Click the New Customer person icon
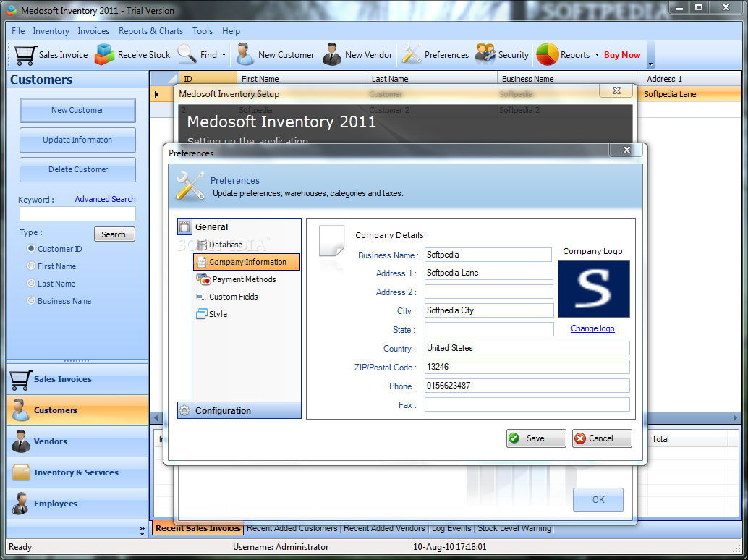The height and width of the screenshot is (560, 748). 245,54
